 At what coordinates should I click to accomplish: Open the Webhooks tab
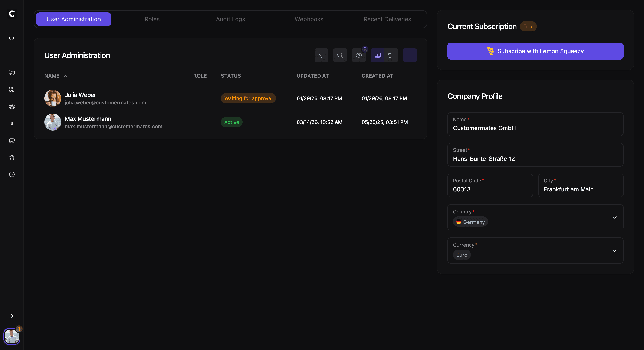[309, 19]
